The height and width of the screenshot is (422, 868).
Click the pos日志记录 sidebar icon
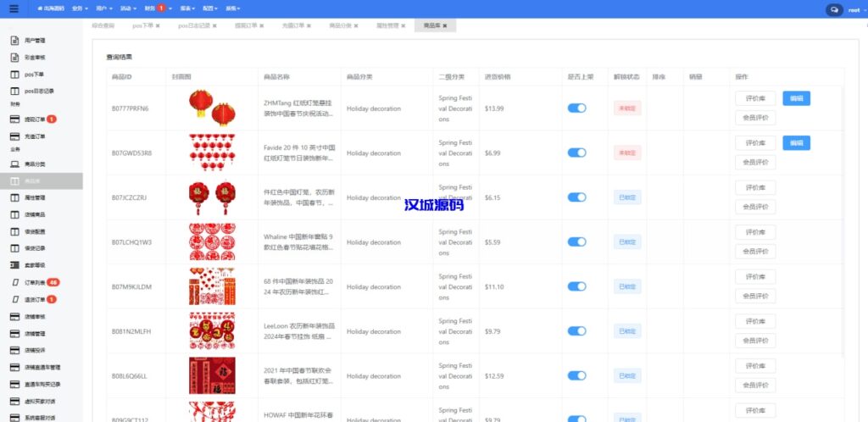tap(15, 91)
